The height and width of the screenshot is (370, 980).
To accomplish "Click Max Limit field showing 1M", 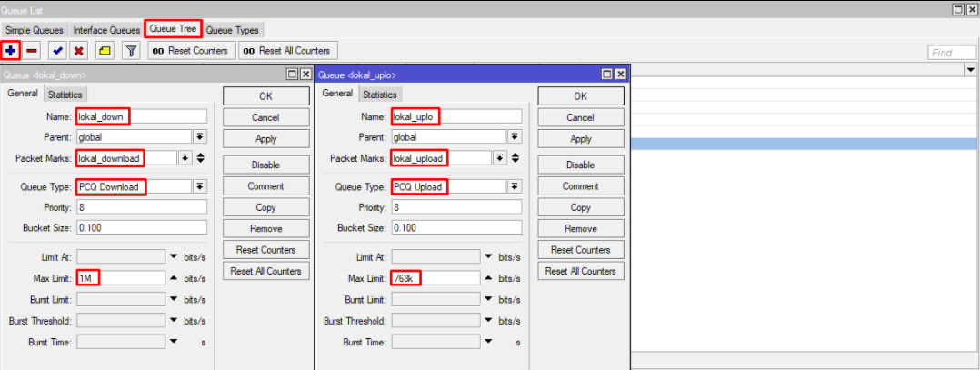I will tap(121, 278).
